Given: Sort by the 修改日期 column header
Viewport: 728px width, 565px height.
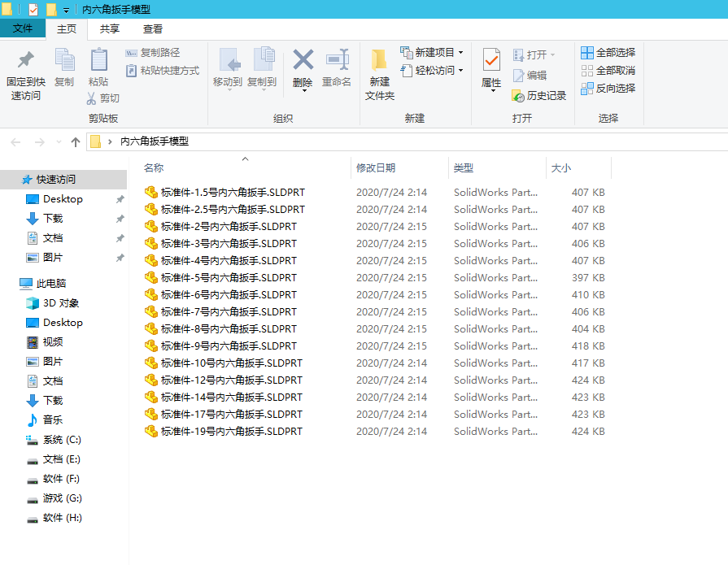Looking at the screenshot, I should 376,168.
